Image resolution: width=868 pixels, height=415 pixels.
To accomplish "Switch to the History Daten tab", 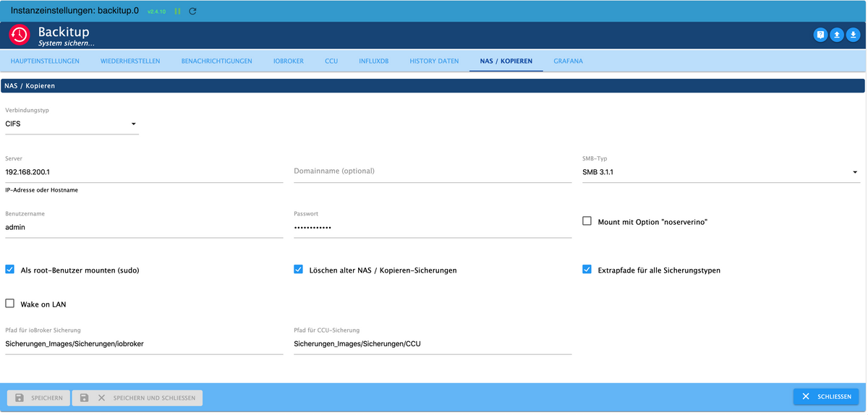I will coord(434,61).
